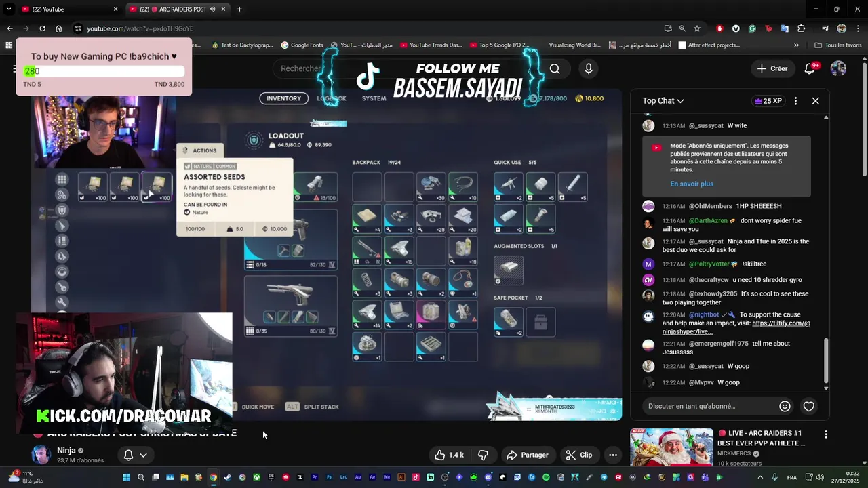Open the Chrome home page button
The height and width of the screenshot is (488, 868).
coord(59,28)
